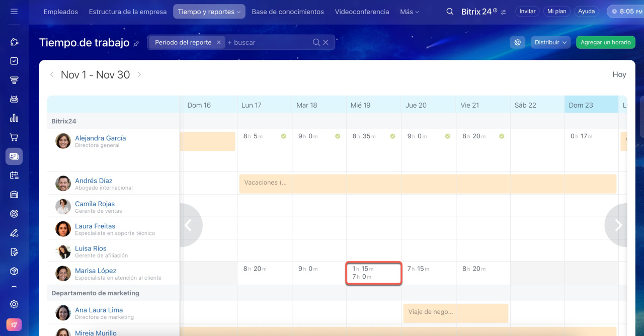Open the robot icon in the sidebar
Image resolution: width=644 pixels, height=336 pixels.
pyautogui.click(x=14, y=99)
